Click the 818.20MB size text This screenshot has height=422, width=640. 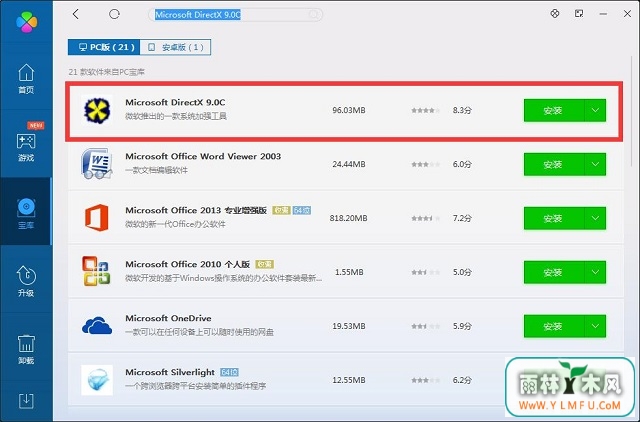click(349, 218)
